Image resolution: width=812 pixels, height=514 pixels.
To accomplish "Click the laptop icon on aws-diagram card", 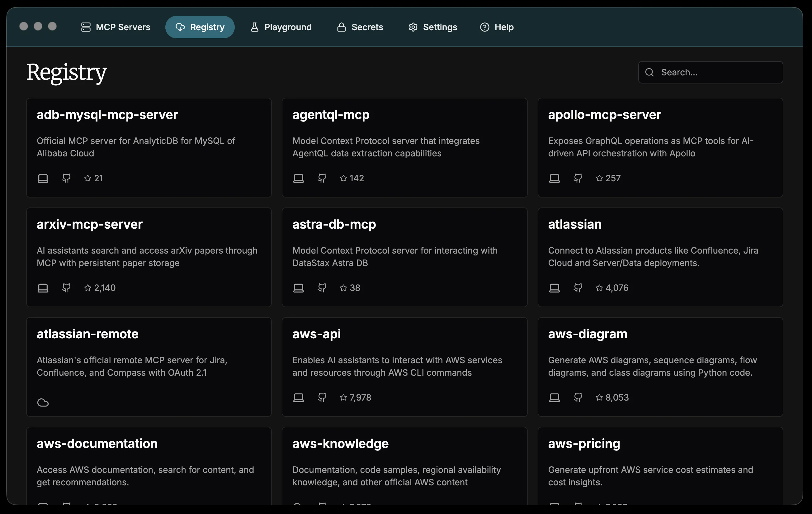I will [555, 397].
